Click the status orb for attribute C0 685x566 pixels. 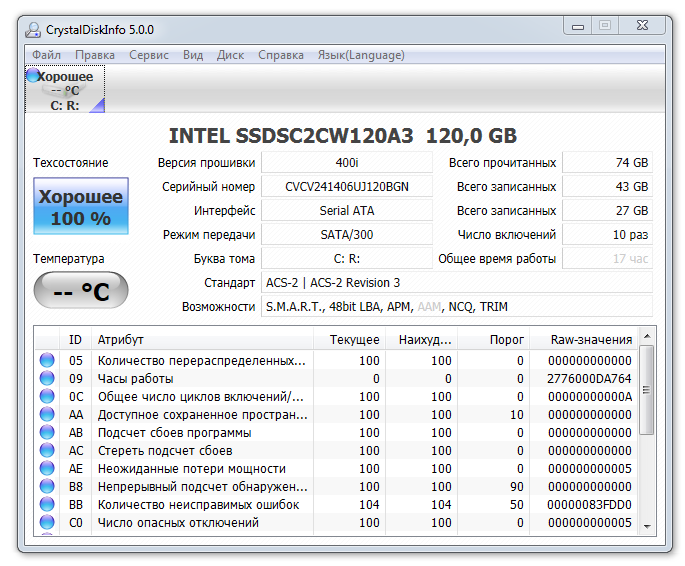[47, 523]
